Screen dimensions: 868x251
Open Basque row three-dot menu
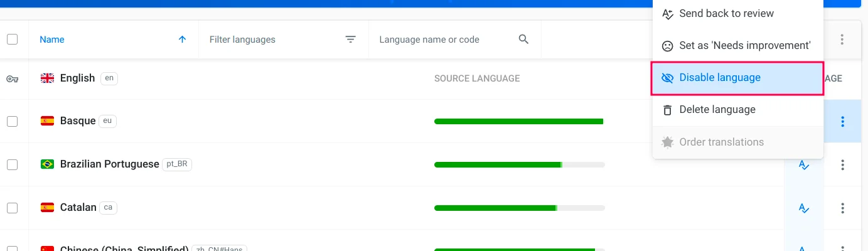[x=842, y=121]
